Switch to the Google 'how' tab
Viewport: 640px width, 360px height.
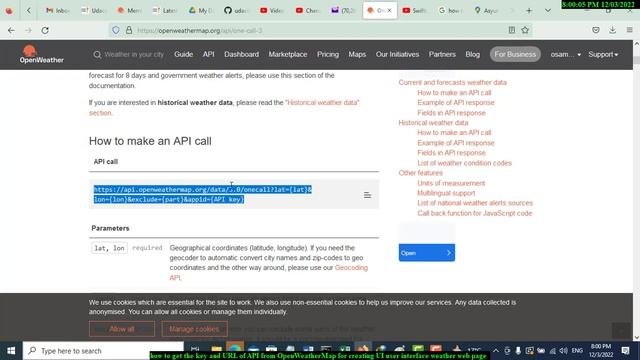(x=451, y=11)
